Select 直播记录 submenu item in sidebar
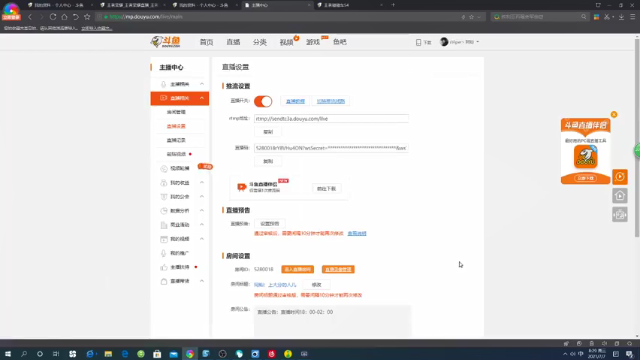 [x=176, y=140]
